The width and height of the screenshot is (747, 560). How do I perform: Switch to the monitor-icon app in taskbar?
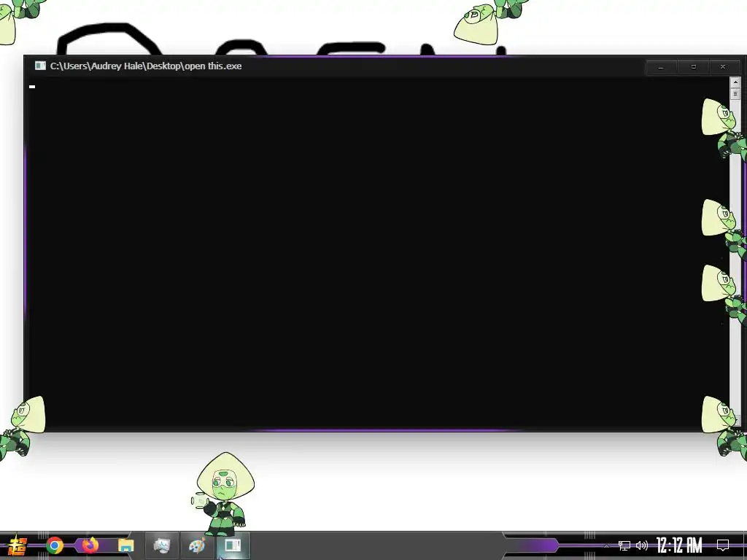pos(162,545)
